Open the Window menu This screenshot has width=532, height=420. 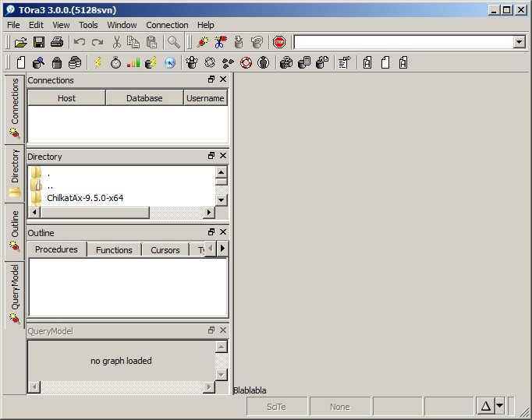[x=122, y=25]
